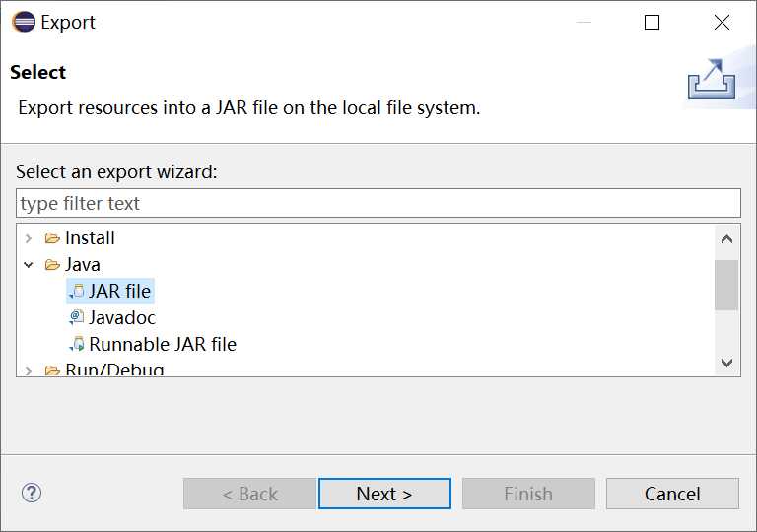Screen dimensions: 757x532
Task: Focus the type filter text field
Action: tap(378, 203)
